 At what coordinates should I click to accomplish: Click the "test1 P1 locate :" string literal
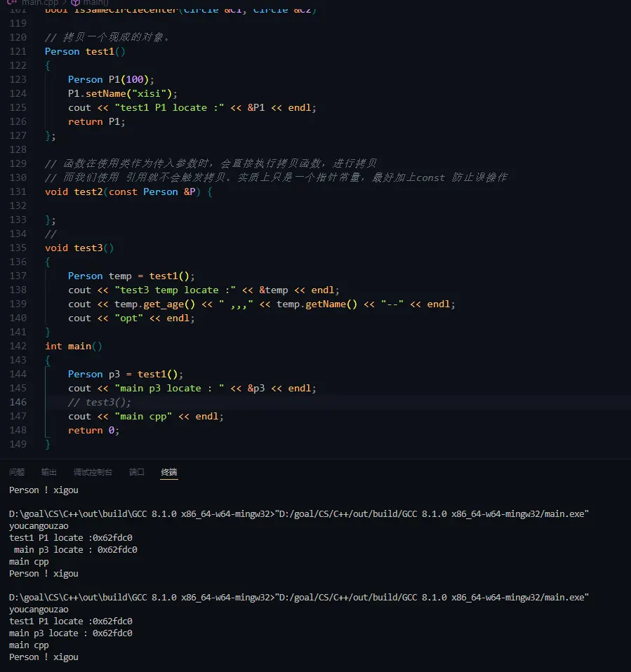169,107
